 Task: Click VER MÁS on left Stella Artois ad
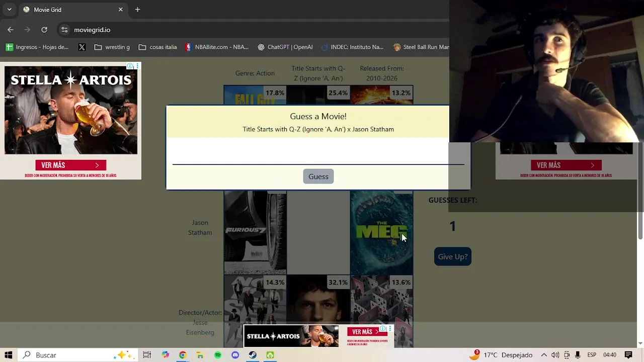tap(70, 165)
